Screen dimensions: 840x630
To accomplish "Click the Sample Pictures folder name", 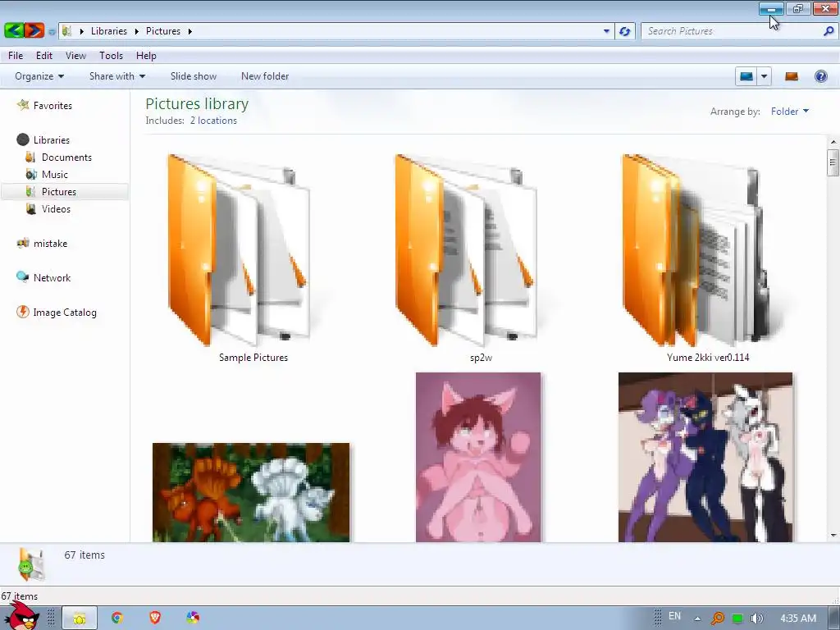I will pos(253,358).
